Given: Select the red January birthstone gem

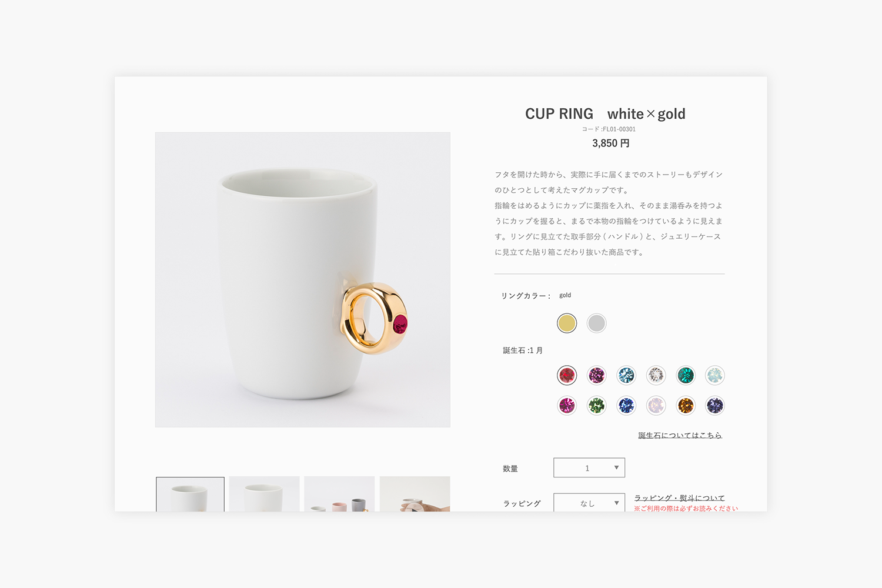Looking at the screenshot, I should pyautogui.click(x=567, y=375).
